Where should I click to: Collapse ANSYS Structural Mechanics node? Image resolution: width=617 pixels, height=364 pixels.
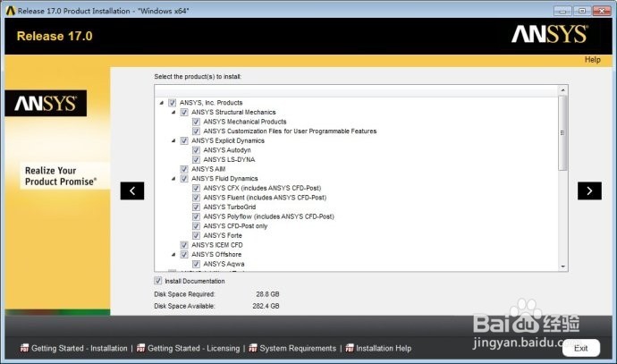173,112
